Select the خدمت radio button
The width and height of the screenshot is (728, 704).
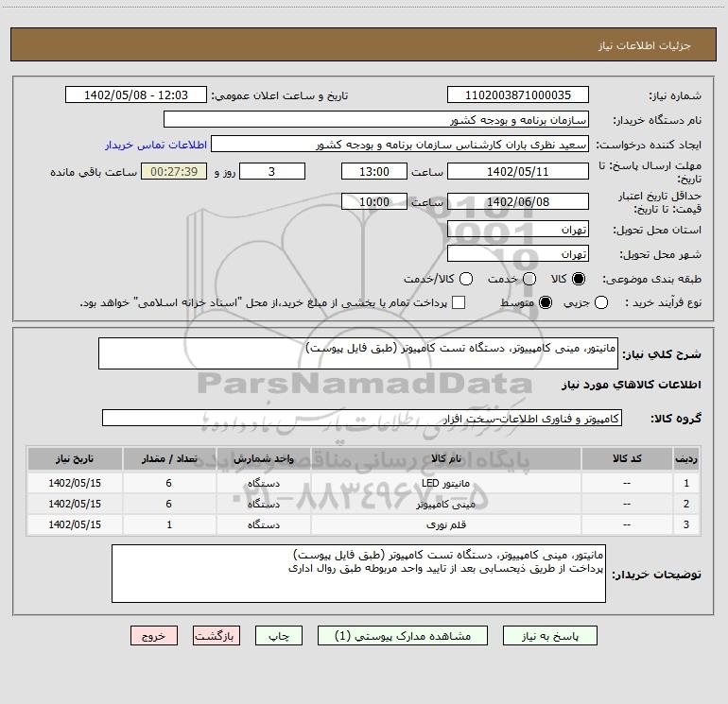coord(529,279)
